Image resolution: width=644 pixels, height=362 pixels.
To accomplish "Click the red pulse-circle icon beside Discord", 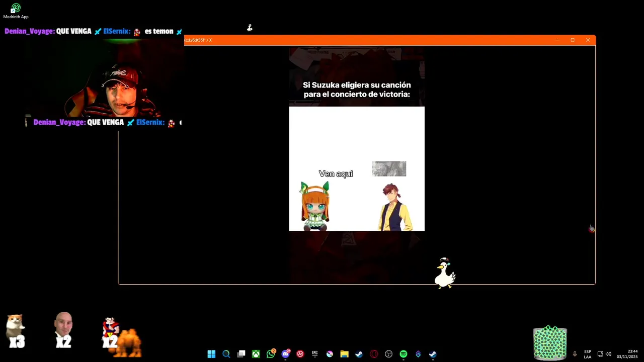I will pos(300,354).
